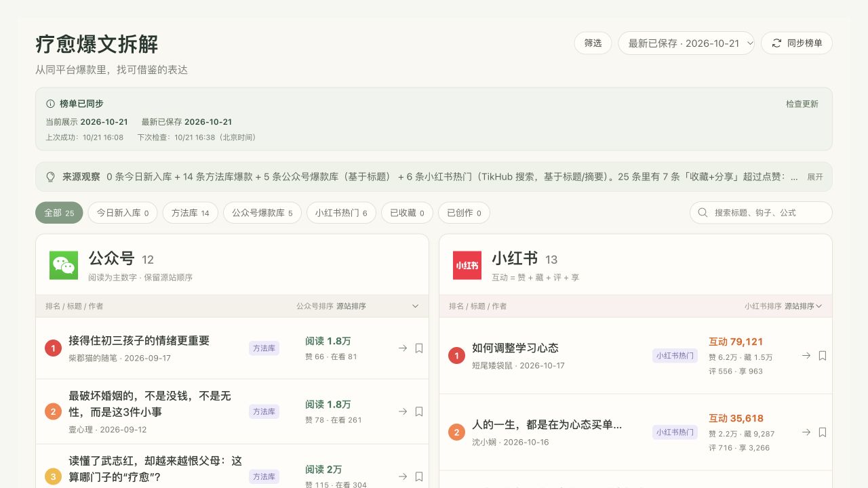The height and width of the screenshot is (488, 868).
Task: Open article 读懂了武志红，却越来越恨父母
Action: 155,469
